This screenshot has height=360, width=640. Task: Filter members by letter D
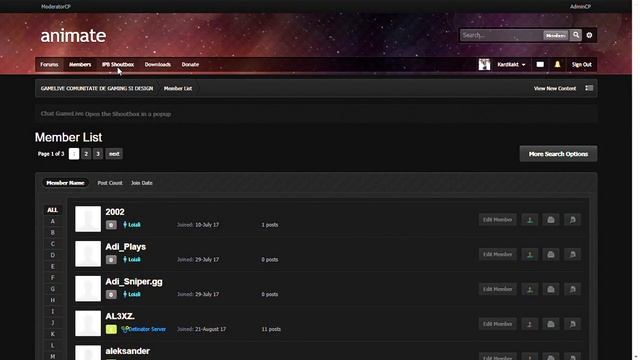(52, 255)
